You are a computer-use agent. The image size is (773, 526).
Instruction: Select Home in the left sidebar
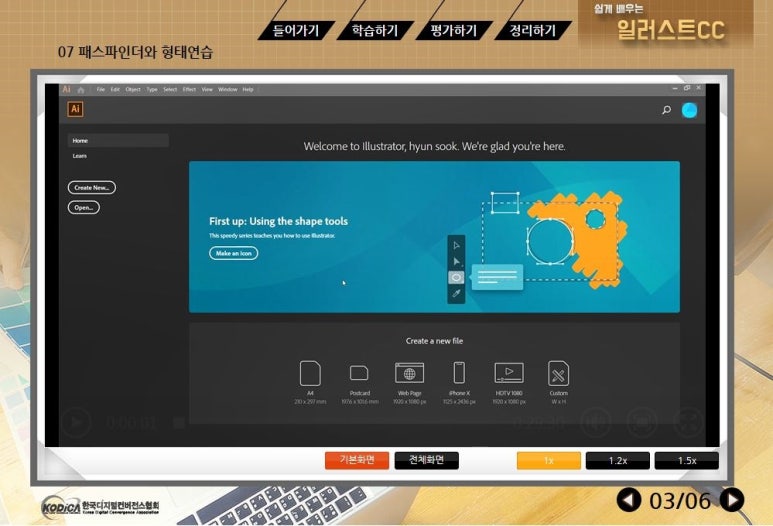118,140
